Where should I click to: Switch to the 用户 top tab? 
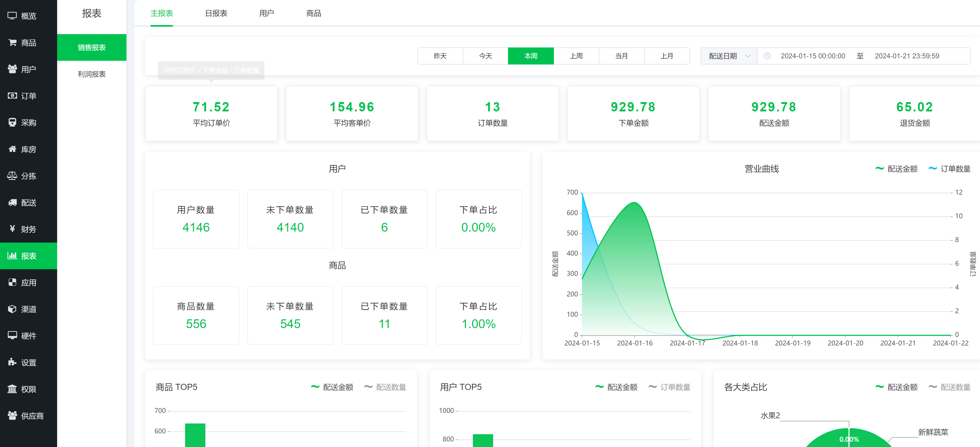tap(267, 13)
